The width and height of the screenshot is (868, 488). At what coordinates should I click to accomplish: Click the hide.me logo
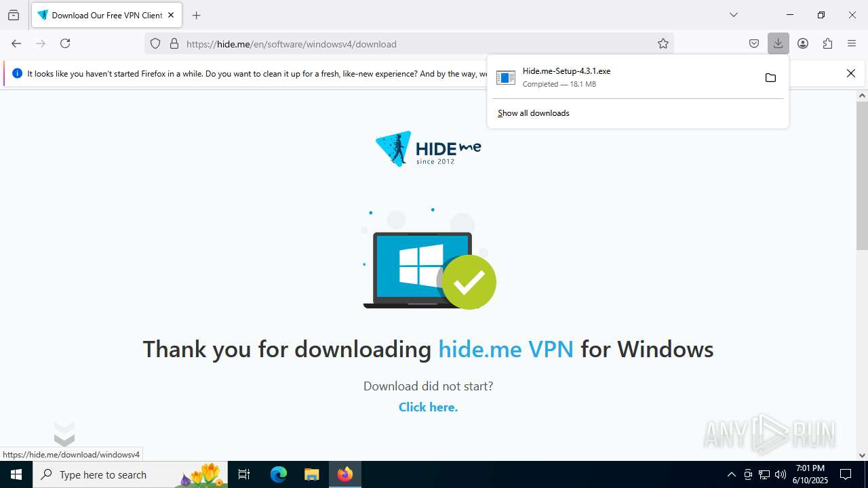[x=428, y=148]
